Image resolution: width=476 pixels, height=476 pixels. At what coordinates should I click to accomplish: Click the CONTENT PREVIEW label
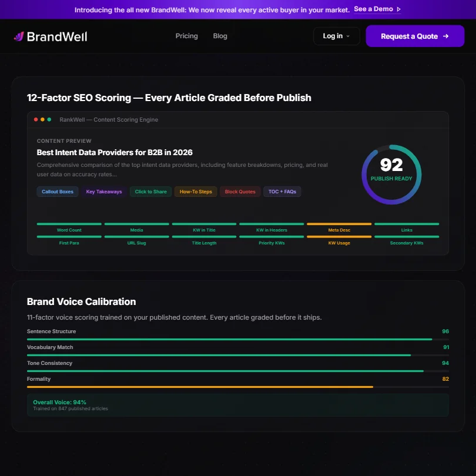64,141
